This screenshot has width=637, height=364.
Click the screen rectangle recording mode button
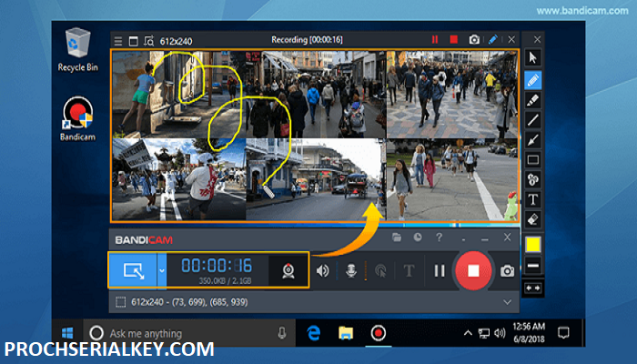pyautogui.click(x=133, y=270)
